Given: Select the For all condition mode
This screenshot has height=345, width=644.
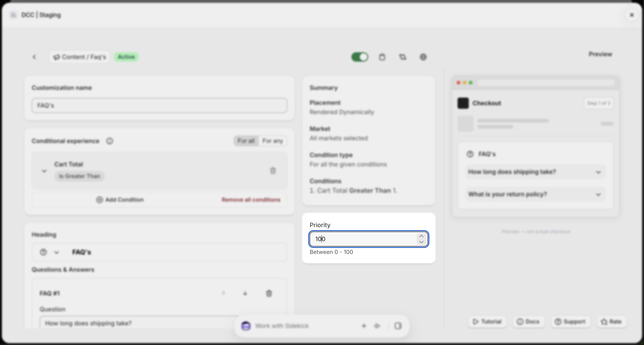Looking at the screenshot, I should pyautogui.click(x=246, y=141).
